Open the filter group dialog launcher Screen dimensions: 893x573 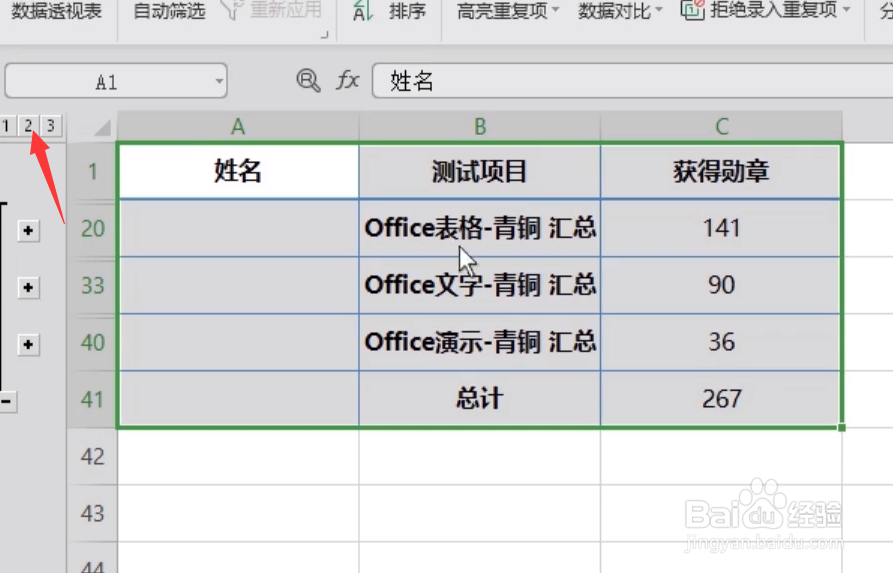325,35
